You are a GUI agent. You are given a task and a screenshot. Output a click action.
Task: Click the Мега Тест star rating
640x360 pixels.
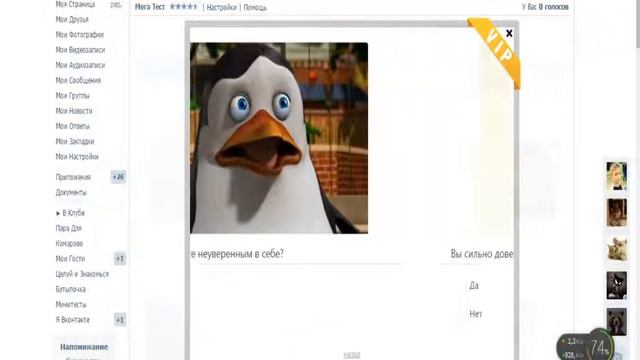tap(183, 7)
